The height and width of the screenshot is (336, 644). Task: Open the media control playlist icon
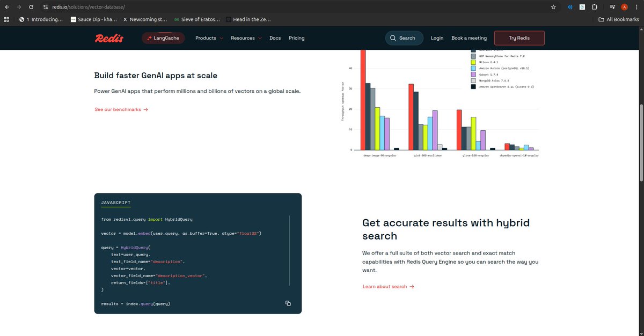[x=612, y=7]
